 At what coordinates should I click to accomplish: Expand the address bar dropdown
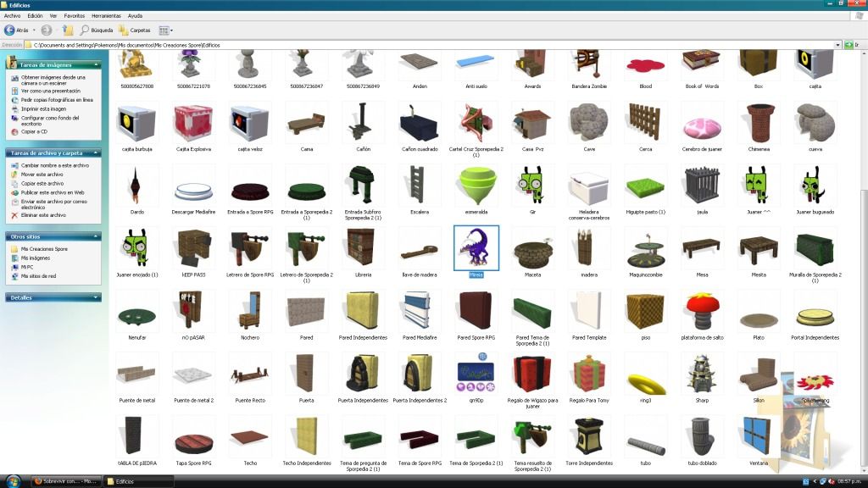[x=837, y=45]
